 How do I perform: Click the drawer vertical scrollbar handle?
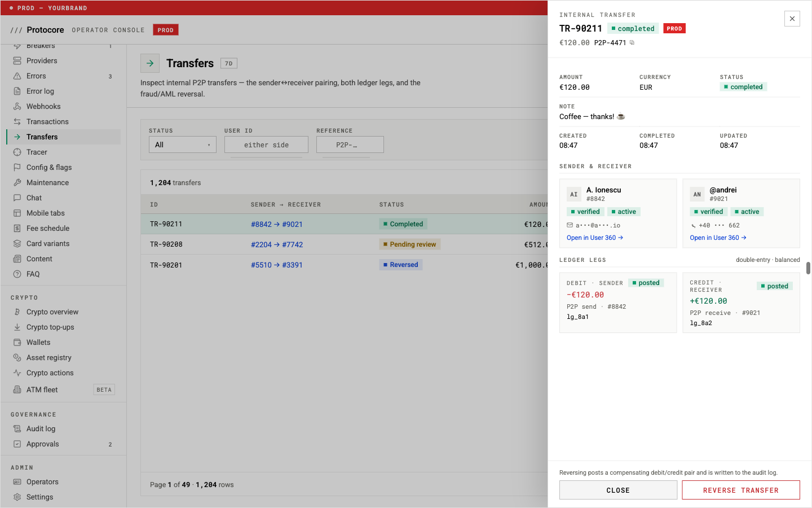pyautogui.click(x=808, y=268)
